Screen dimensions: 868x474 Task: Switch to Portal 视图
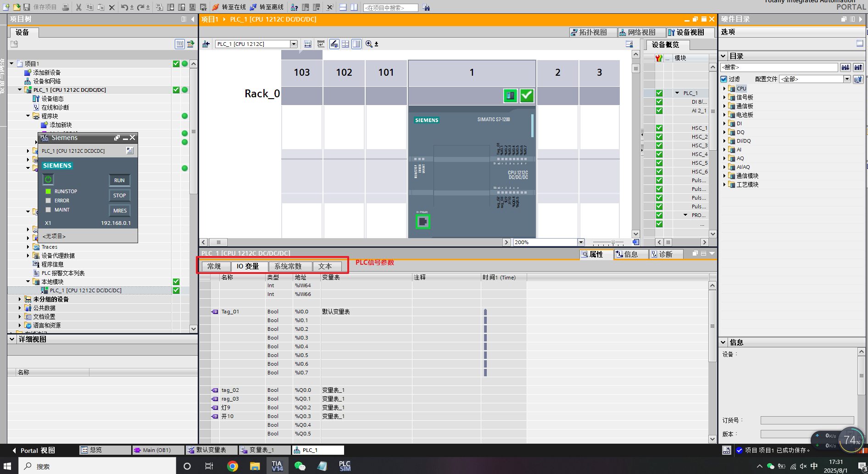(33, 451)
